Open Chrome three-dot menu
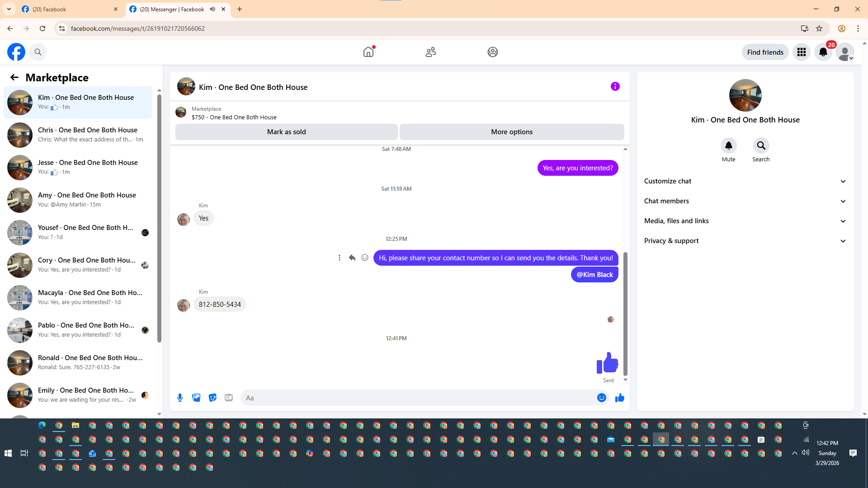 tap(858, 28)
